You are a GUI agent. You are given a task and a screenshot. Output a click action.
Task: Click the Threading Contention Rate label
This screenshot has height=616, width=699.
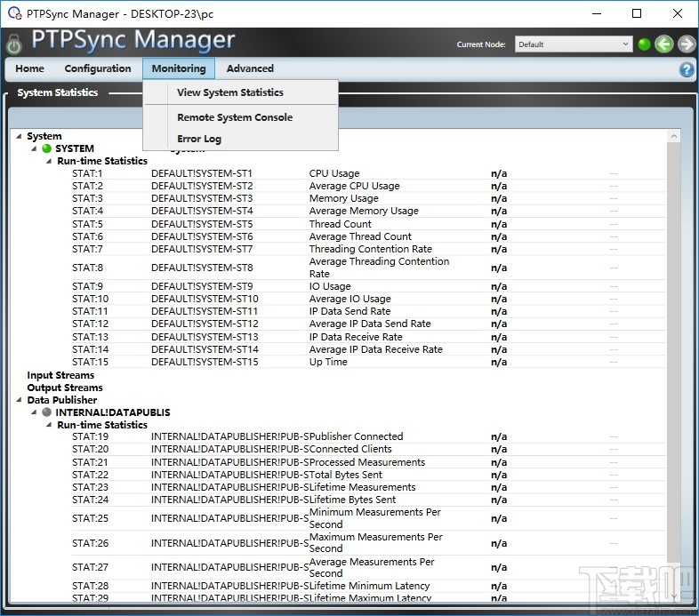[x=371, y=249]
